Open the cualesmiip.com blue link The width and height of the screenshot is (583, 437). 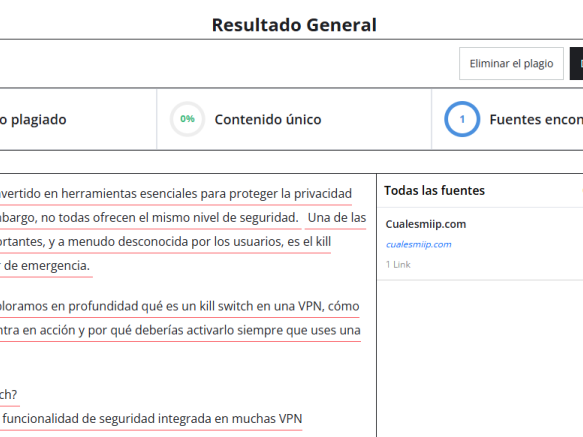pos(419,244)
